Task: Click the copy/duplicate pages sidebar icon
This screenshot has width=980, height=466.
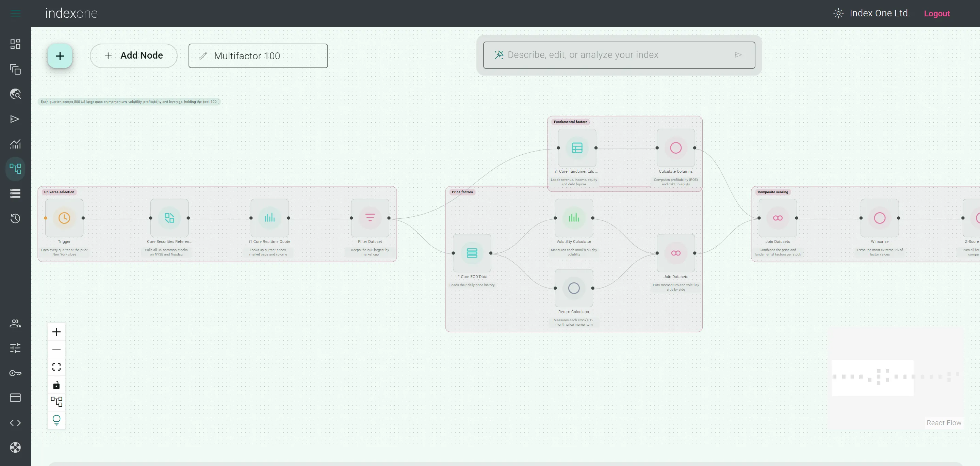Action: coord(15,69)
